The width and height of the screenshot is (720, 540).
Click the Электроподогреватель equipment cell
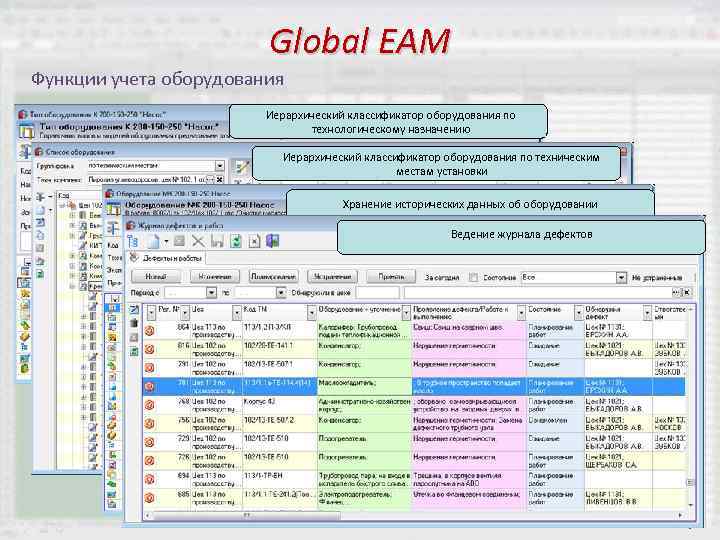365,498
